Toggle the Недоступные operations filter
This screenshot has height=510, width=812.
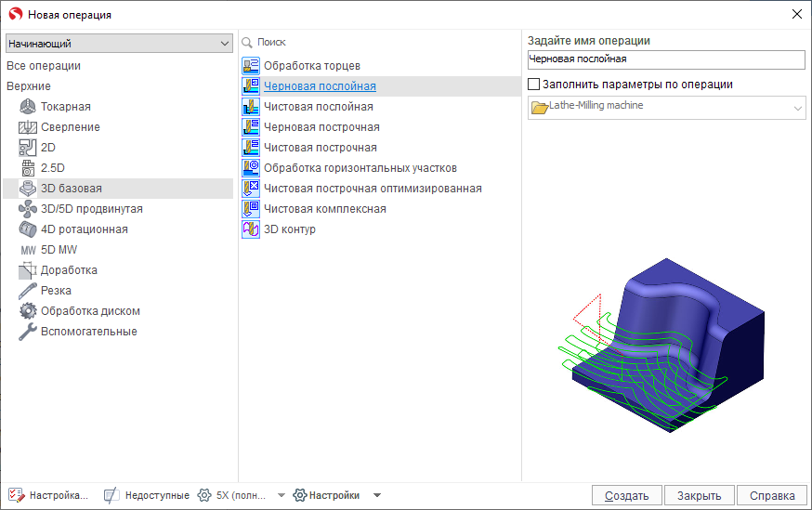147,495
